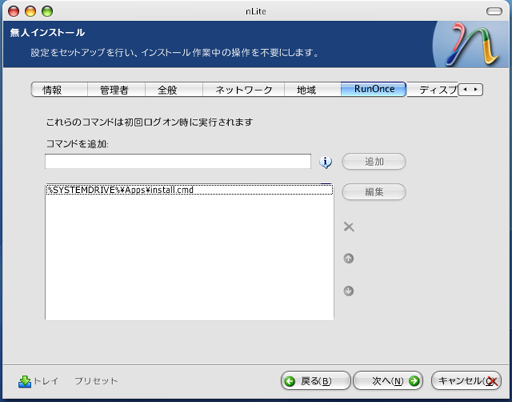
Task: Go back with 戻る(B) button
Action: pyautogui.click(x=315, y=381)
